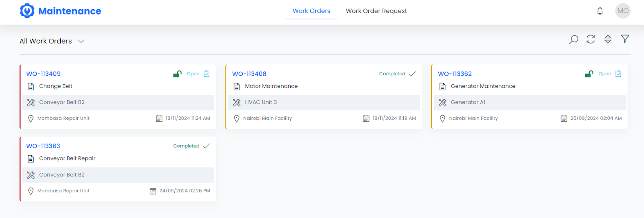This screenshot has width=644, height=218.
Task: Click the location pin on WO-113408
Action: [x=237, y=118]
